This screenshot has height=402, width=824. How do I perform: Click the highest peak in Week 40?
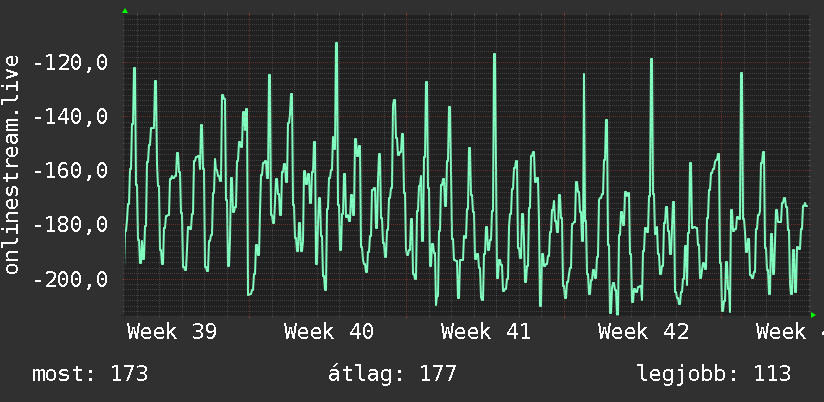[x=336, y=44]
